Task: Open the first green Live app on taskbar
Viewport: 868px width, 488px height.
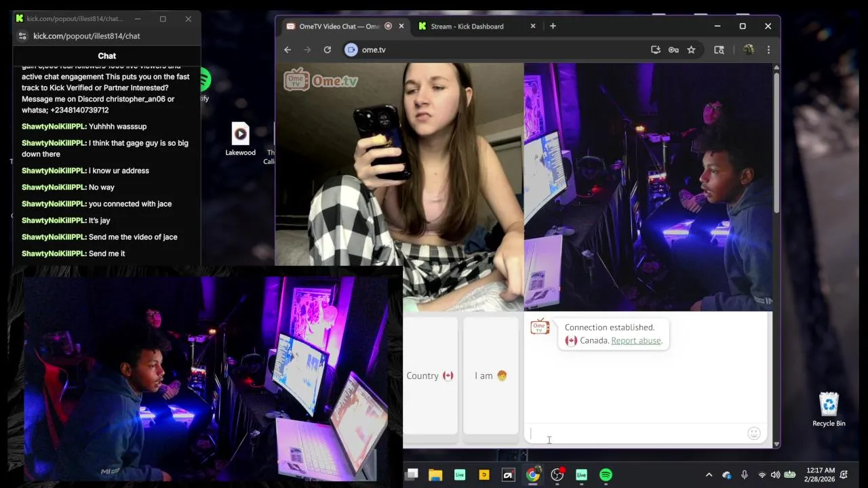Action: point(460,474)
